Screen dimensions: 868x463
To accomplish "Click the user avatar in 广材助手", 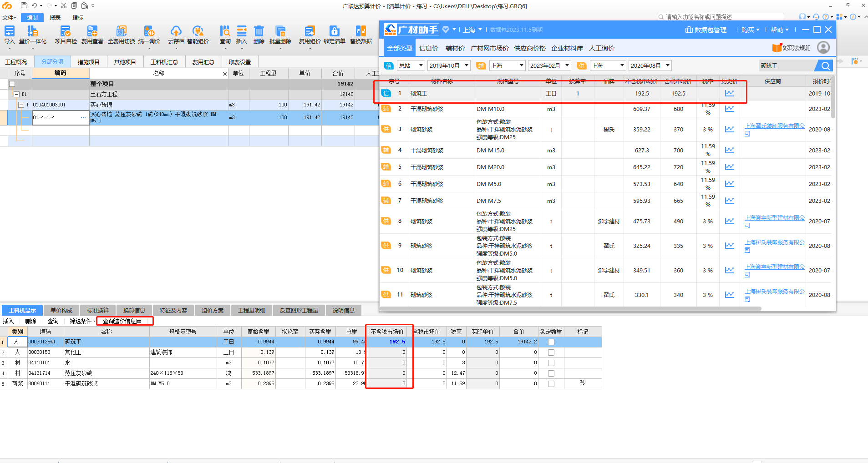I will coord(823,47).
